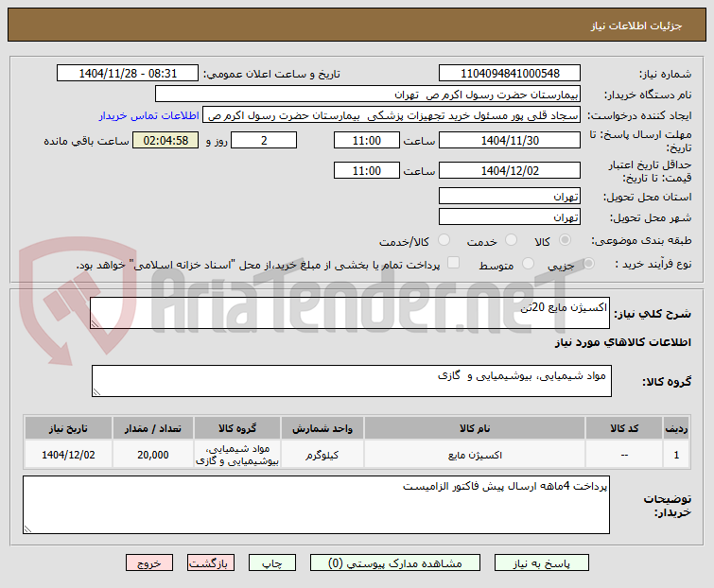Click the goods group box مواد شیمیایی
714x588 pixels.
[x=352, y=381]
